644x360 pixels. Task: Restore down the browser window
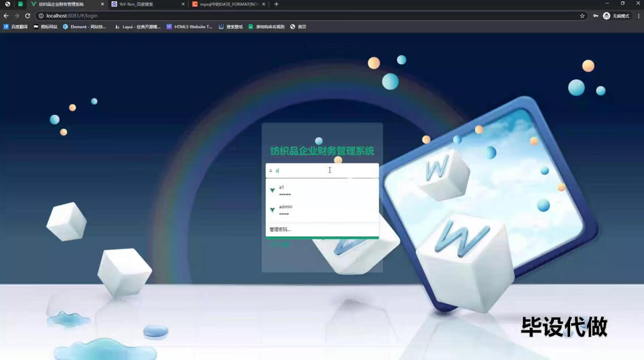pyautogui.click(x=623, y=4)
